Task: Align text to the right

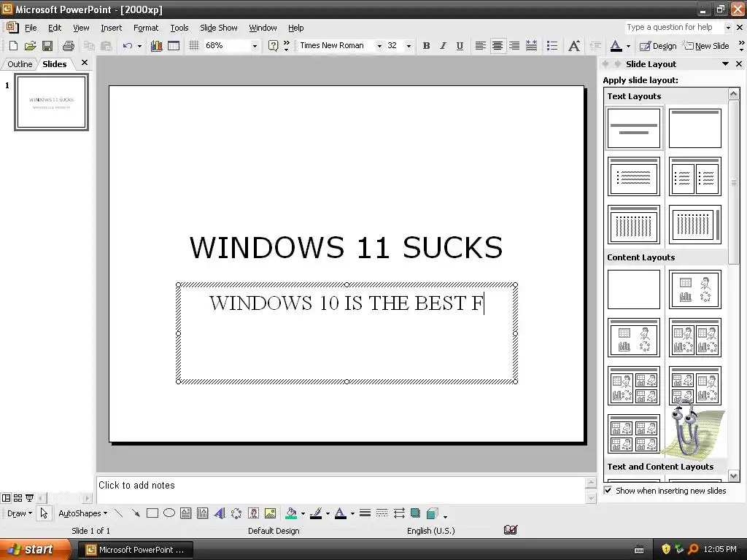Action: click(x=514, y=46)
